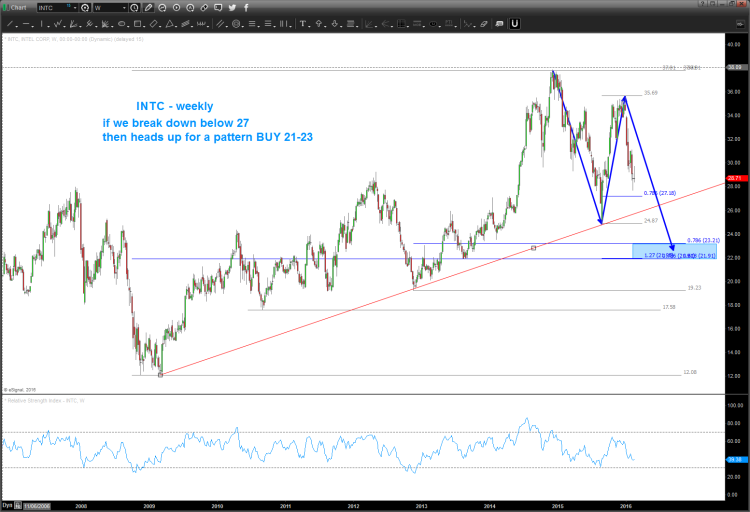Share the chart via Twitter icon
Viewport: 750px width, 512px height.
point(232,8)
